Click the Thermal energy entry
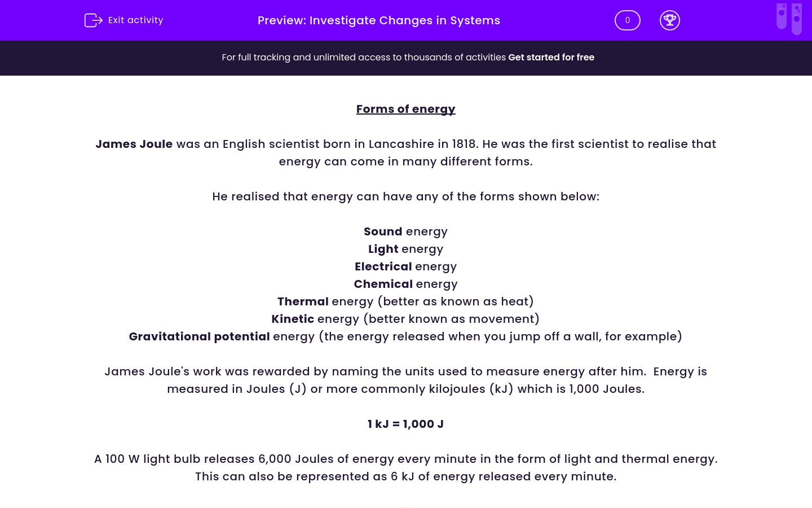The height and width of the screenshot is (508, 812). 405,301
